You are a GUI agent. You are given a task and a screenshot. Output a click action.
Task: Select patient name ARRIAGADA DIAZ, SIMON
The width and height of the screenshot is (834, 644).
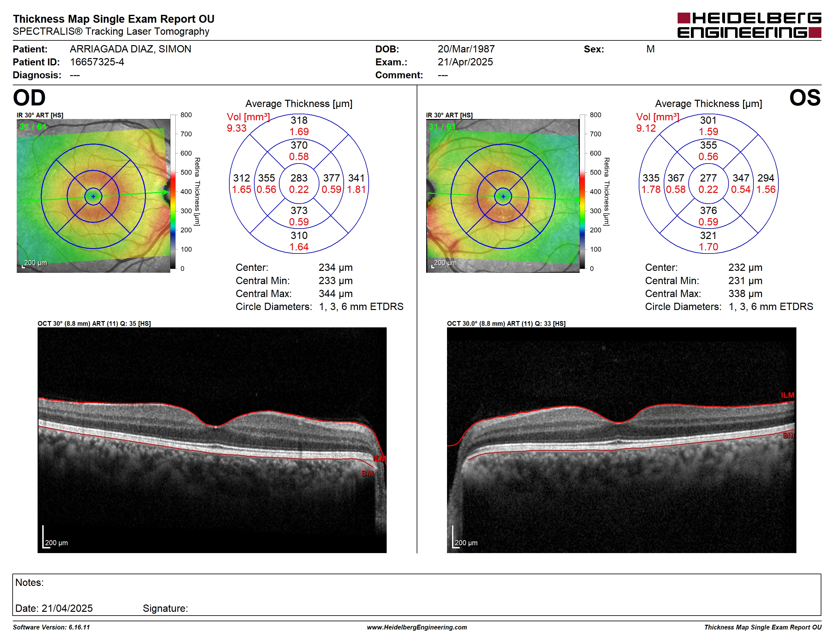[x=130, y=49]
